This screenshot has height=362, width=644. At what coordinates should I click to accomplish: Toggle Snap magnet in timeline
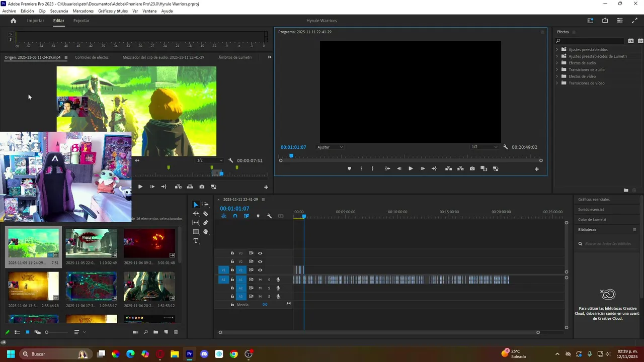235,216
